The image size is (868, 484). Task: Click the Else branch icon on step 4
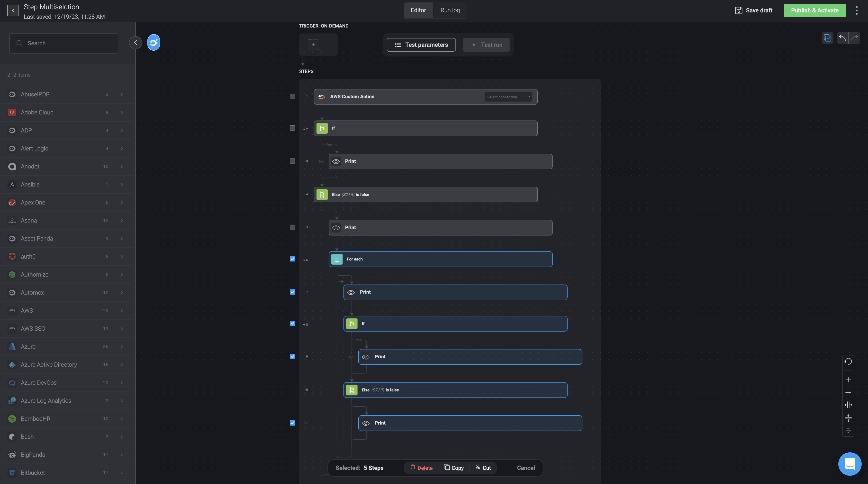click(x=322, y=195)
